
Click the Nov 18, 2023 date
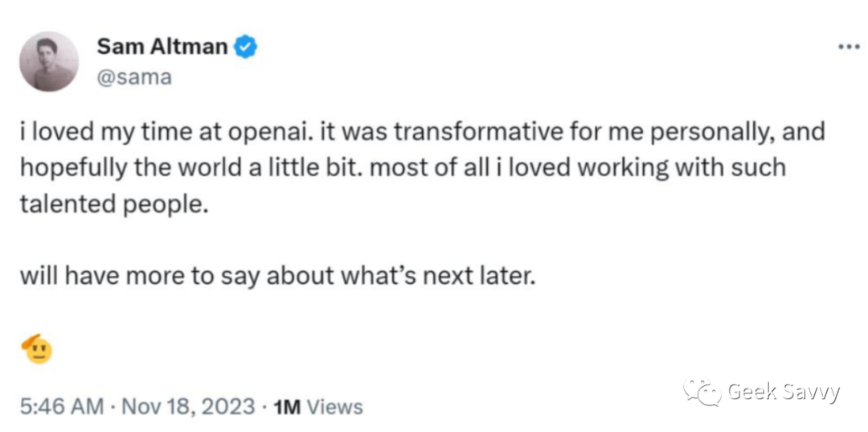click(186, 407)
